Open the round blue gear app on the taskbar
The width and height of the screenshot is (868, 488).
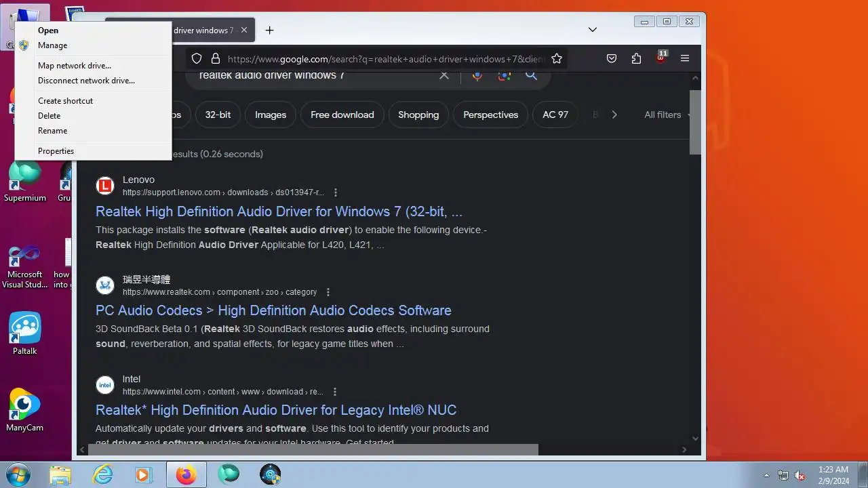click(x=270, y=475)
